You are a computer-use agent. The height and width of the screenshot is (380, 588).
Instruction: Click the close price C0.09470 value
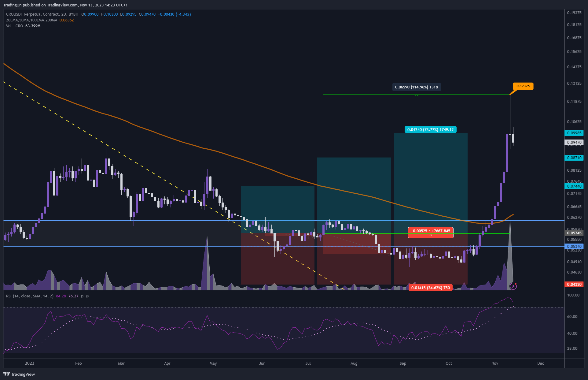[x=147, y=14]
